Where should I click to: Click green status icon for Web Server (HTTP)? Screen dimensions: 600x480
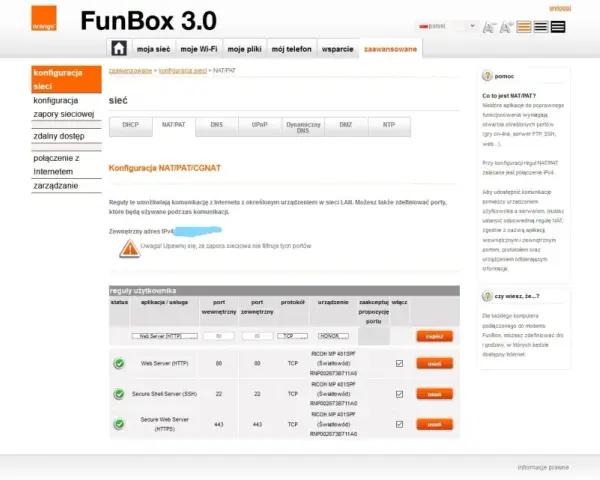tap(119, 363)
